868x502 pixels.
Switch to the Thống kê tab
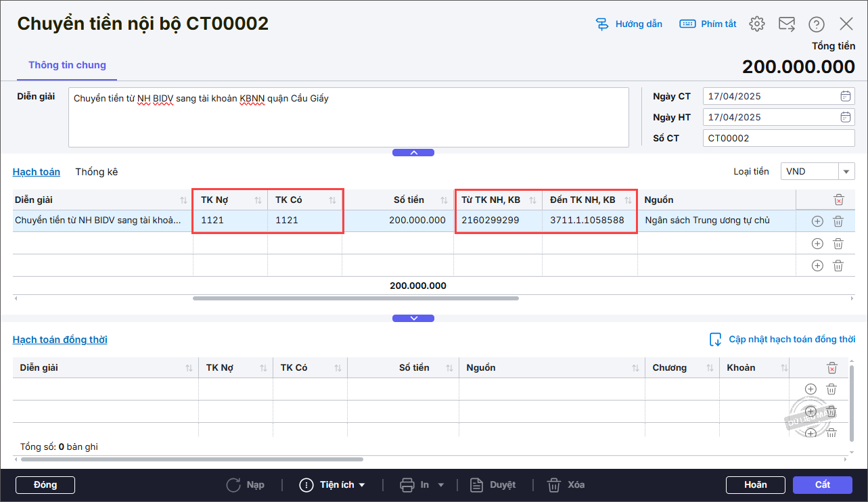click(x=97, y=172)
